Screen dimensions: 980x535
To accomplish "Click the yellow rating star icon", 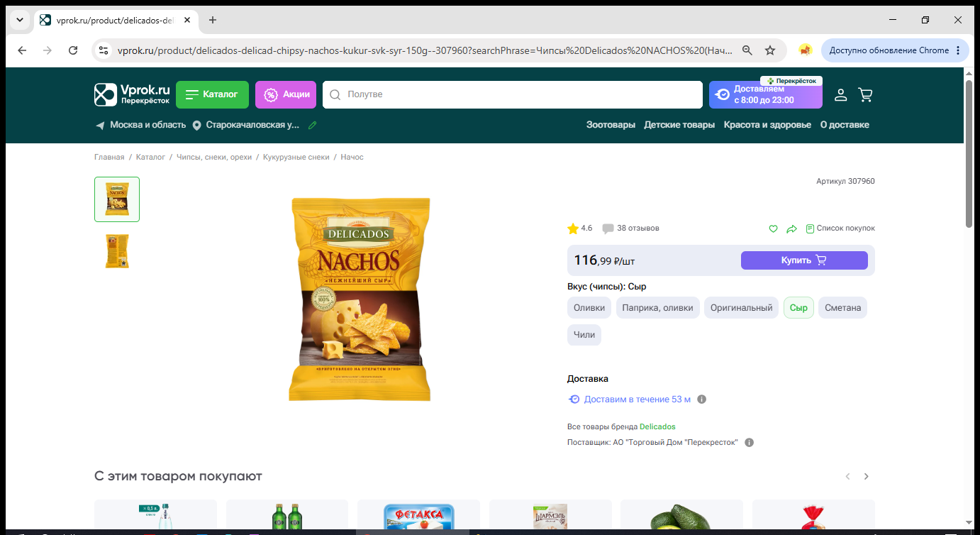I will [573, 228].
